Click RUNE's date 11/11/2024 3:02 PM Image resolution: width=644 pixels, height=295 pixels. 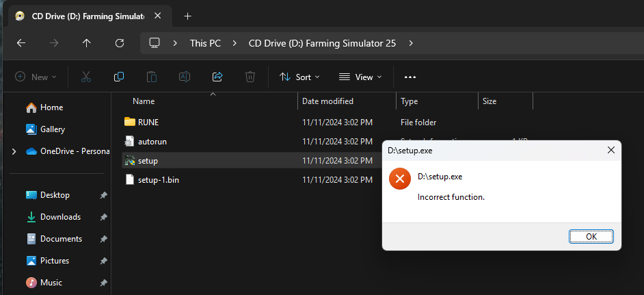click(337, 123)
